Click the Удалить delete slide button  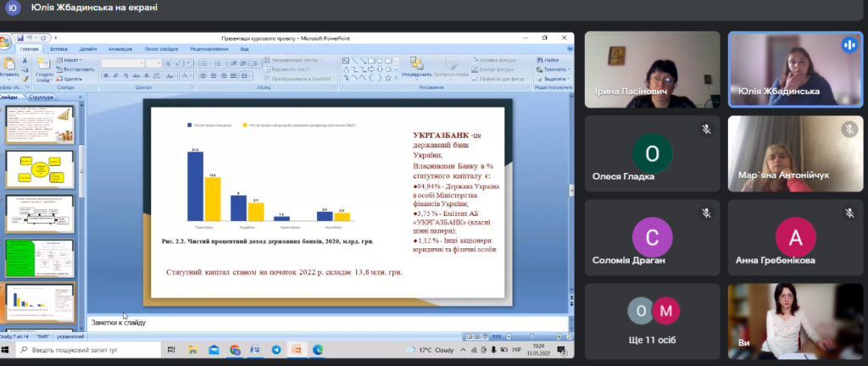click(x=70, y=79)
